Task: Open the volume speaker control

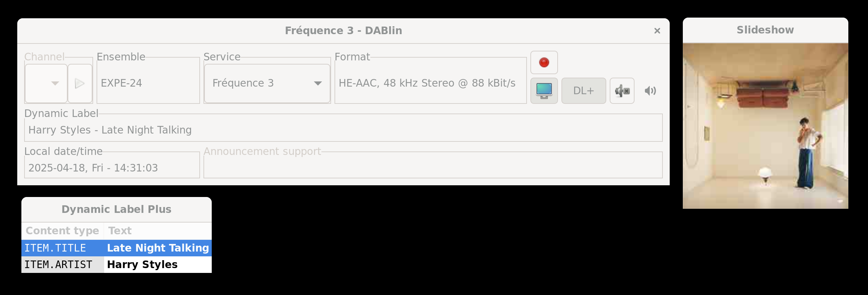Action: click(650, 91)
